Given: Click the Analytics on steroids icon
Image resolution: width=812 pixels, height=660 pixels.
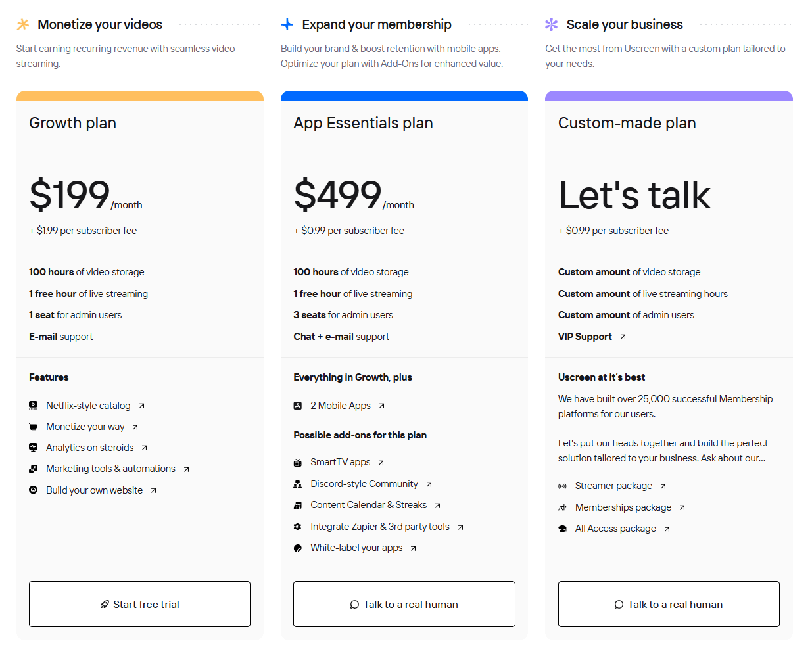Looking at the screenshot, I should (34, 448).
